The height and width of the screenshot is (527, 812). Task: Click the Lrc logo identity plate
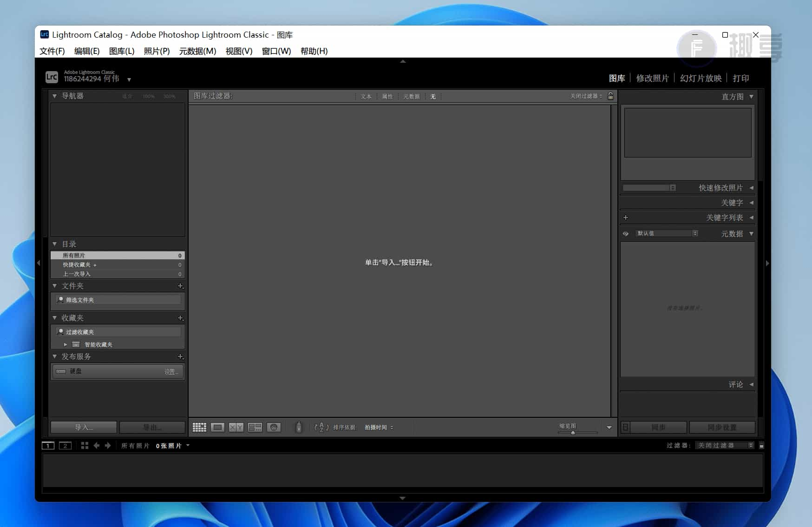coord(52,77)
